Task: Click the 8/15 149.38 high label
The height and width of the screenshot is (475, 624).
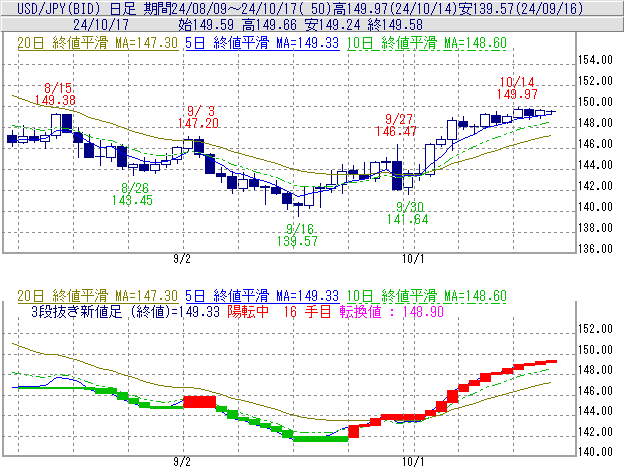Action: click(55, 94)
